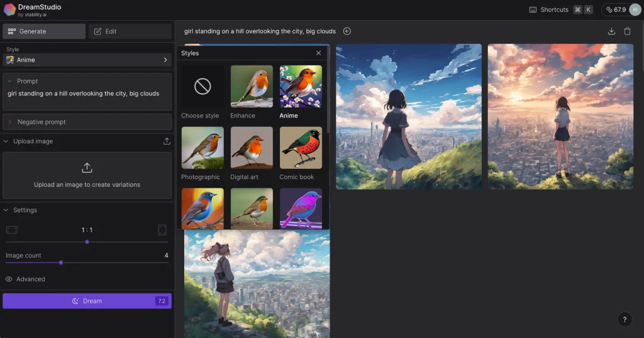Screen dimensions: 644x338
Task: Click the DreamStudio logo icon
Action: [9, 9]
